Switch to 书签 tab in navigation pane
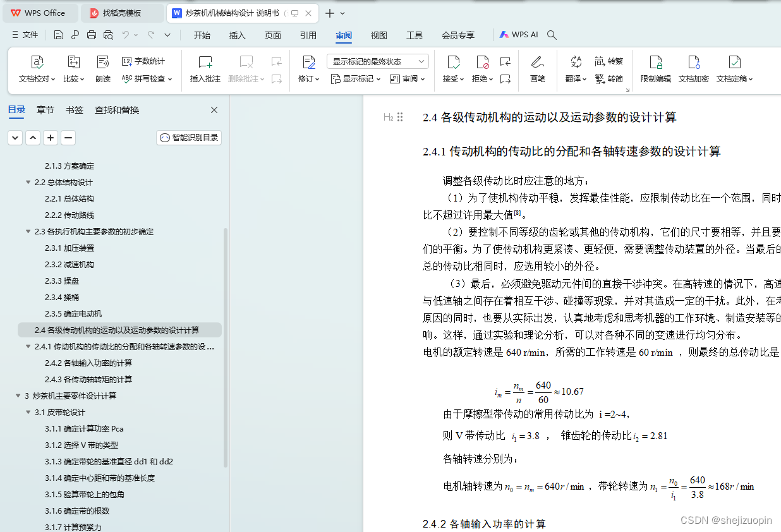The height and width of the screenshot is (532, 781). [x=75, y=110]
